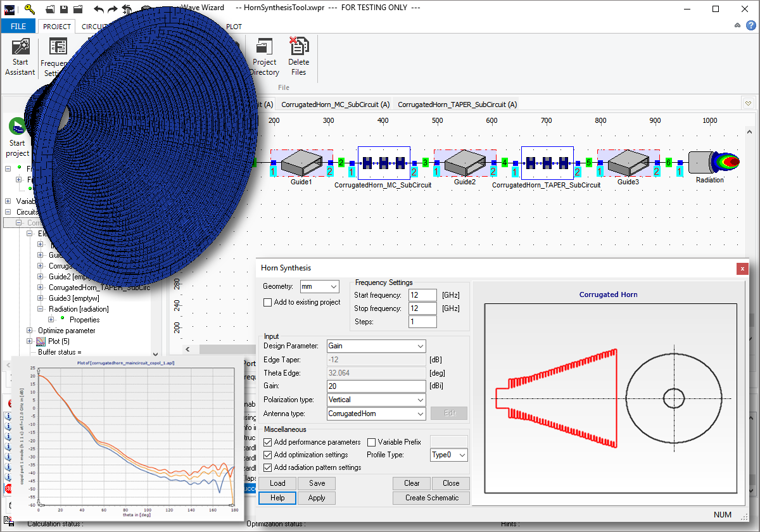Viewport: 760px width, 532px height.
Task: Open the schematic tab list dropdown arrow
Action: [748, 104]
